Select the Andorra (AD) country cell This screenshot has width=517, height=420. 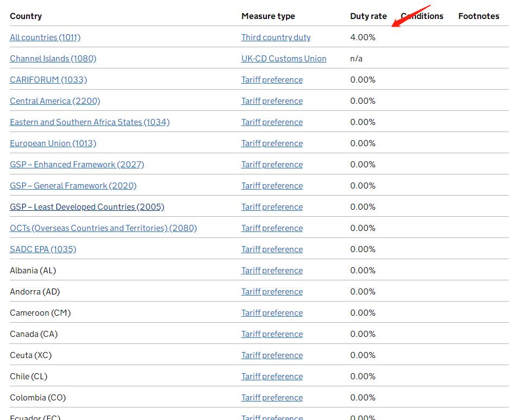click(x=35, y=292)
